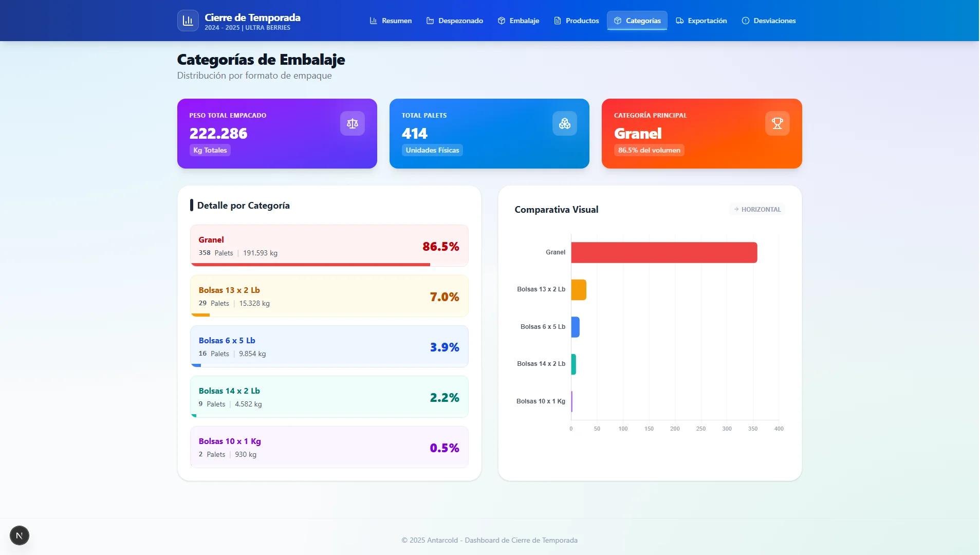Click the trophy icon on Categoría Principal card
Image resolution: width=980 pixels, height=555 pixels.
tap(777, 123)
